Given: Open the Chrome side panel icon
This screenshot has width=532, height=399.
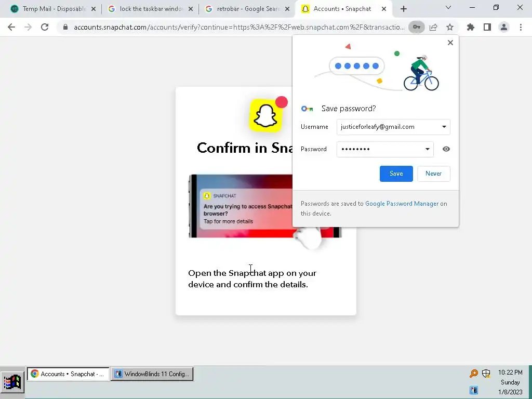Looking at the screenshot, I should click(487, 27).
